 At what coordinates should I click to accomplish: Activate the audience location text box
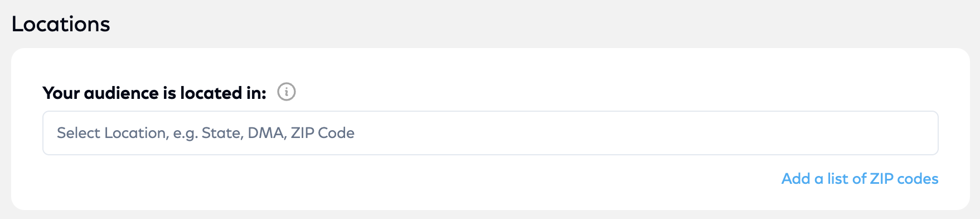(491, 133)
